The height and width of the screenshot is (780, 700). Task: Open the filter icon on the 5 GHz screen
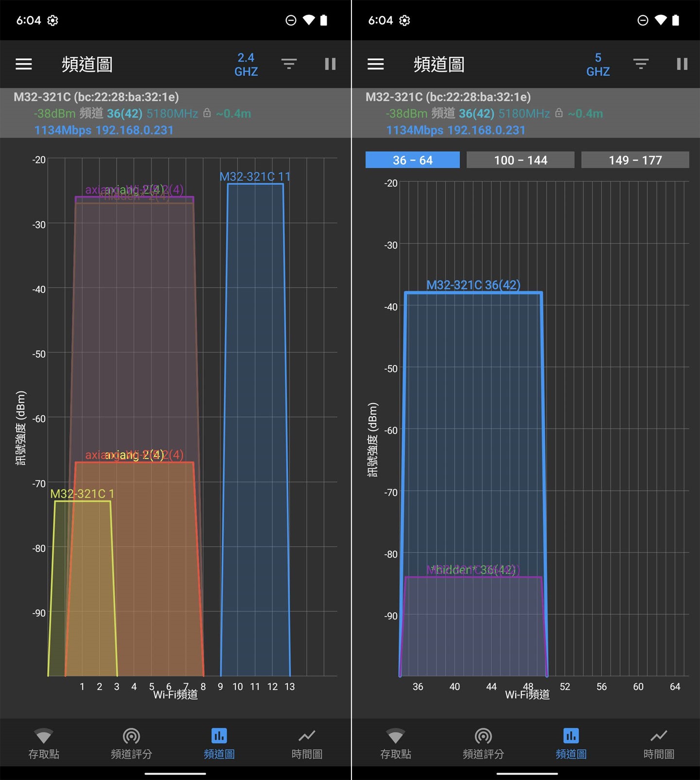[x=641, y=64]
